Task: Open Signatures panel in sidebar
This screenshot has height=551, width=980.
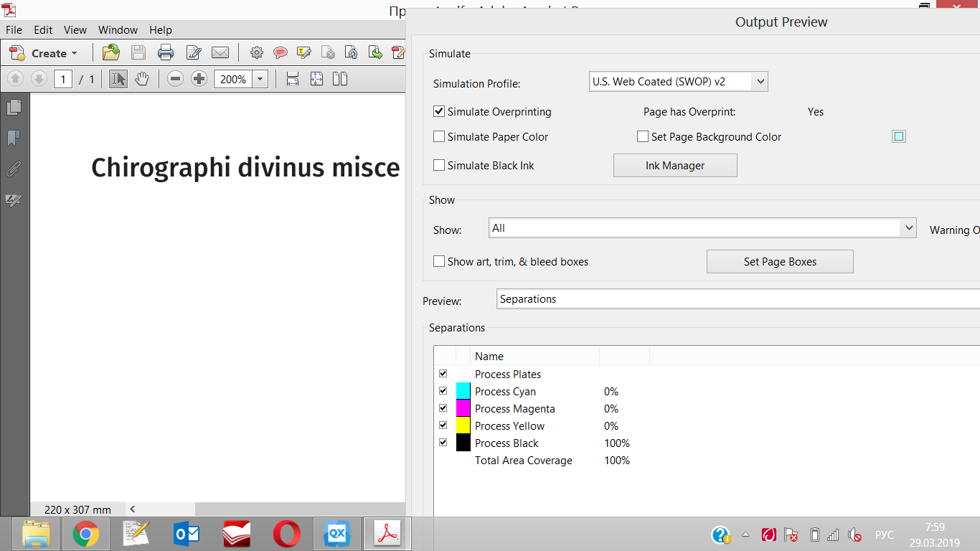Action: tap(14, 200)
